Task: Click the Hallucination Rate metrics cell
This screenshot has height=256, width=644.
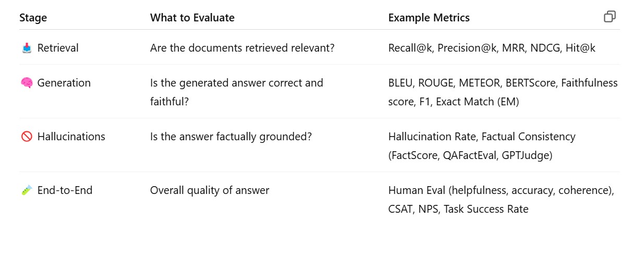Action: [482, 145]
